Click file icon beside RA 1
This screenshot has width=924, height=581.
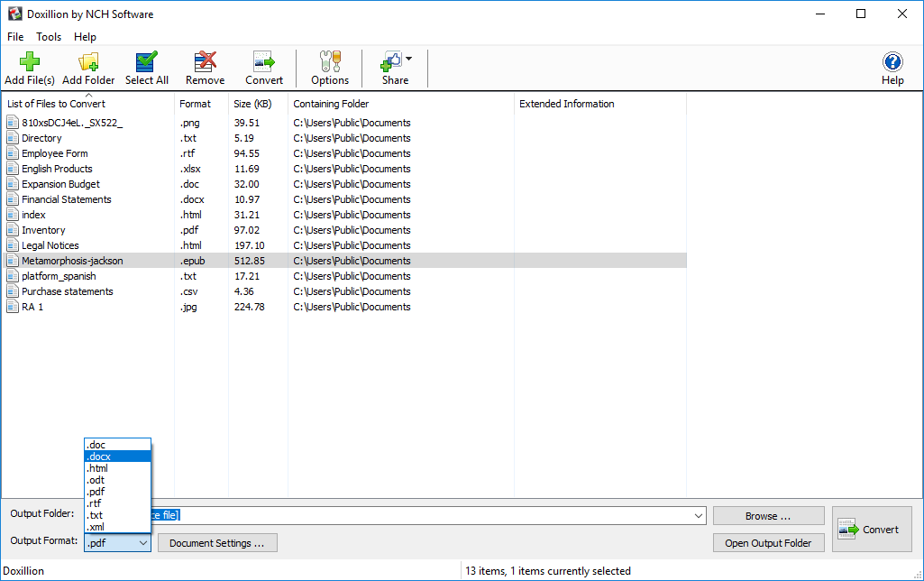pos(13,306)
